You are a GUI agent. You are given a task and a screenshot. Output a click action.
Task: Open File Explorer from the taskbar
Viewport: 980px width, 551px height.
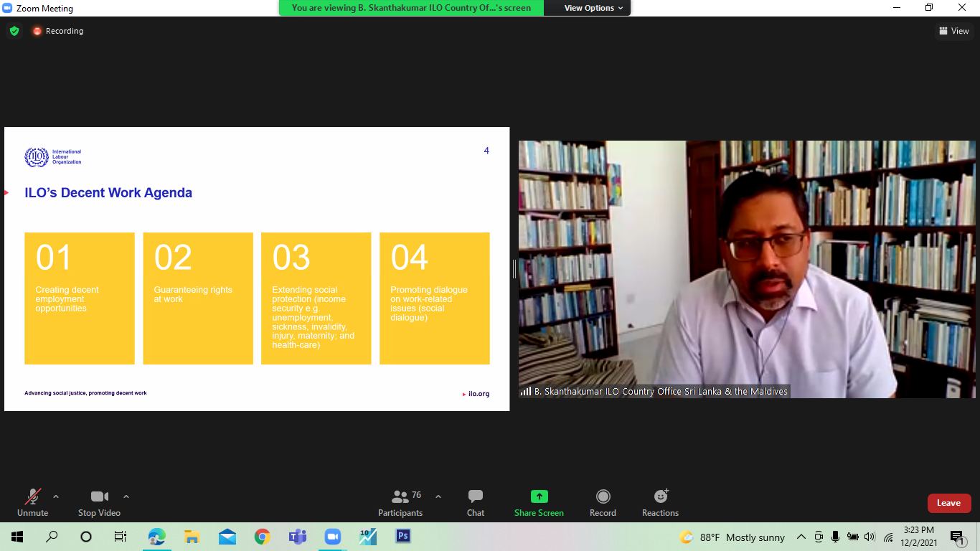tap(192, 537)
